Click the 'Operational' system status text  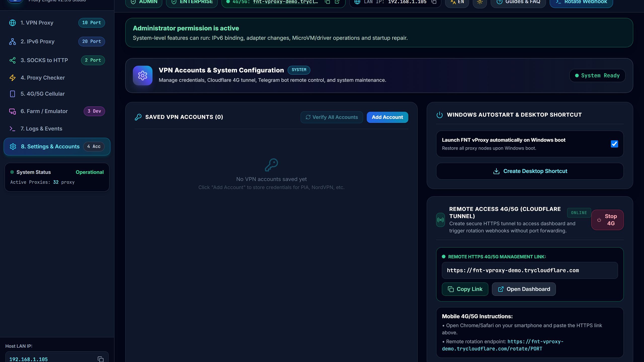click(x=90, y=172)
